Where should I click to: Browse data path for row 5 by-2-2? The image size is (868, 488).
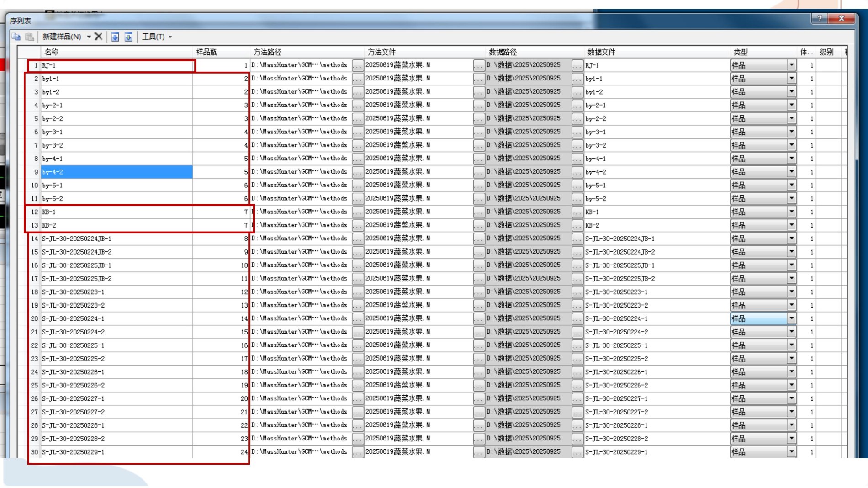click(577, 119)
